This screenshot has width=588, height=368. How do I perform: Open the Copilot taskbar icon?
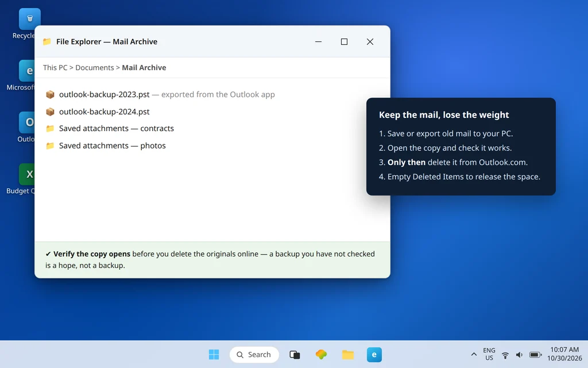tap(321, 354)
